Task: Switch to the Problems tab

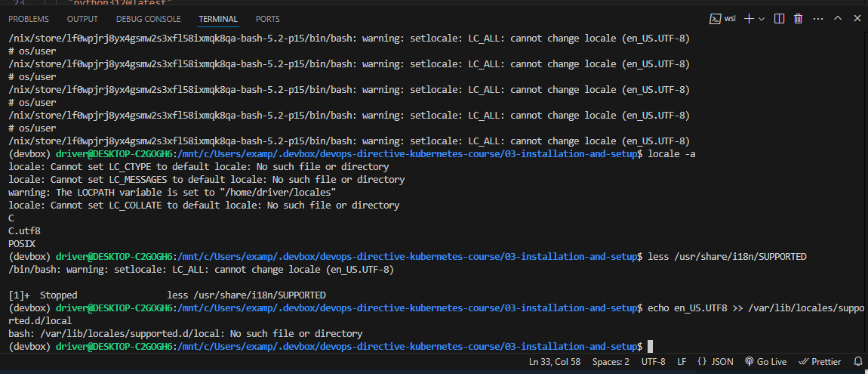Action: coord(28,19)
